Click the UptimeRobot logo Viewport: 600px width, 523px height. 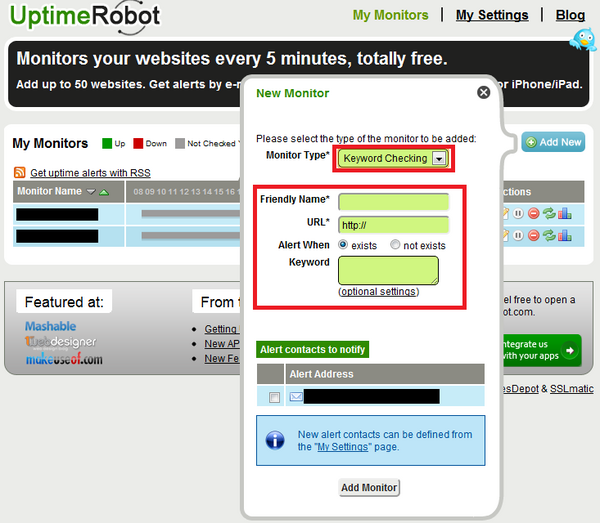click(85, 16)
